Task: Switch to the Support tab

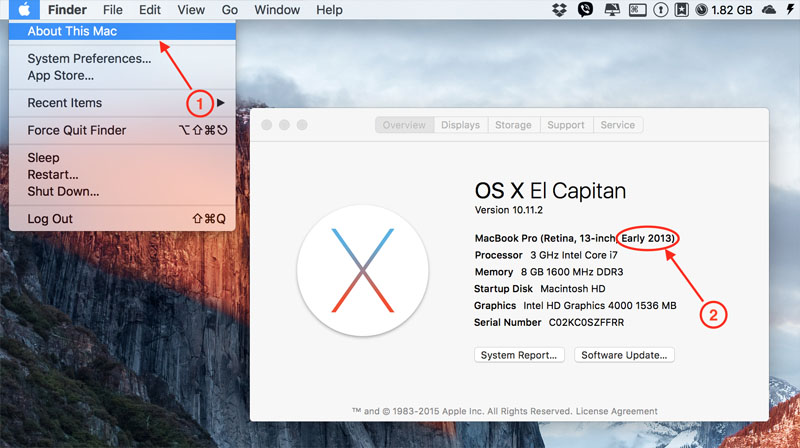Action: [566, 125]
